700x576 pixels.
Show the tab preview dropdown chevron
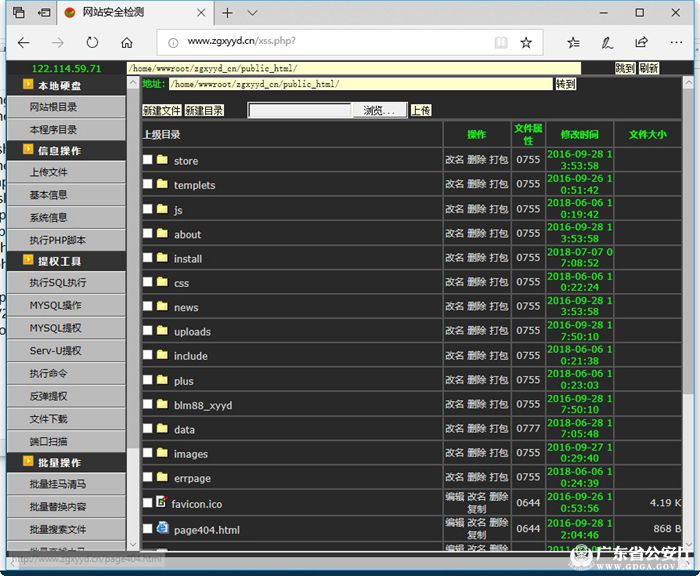[x=253, y=13]
